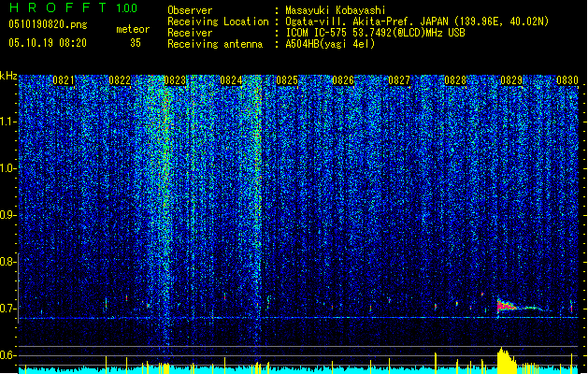Click the version number 1.00
This screenshot has width=588, height=374.
[127, 8]
